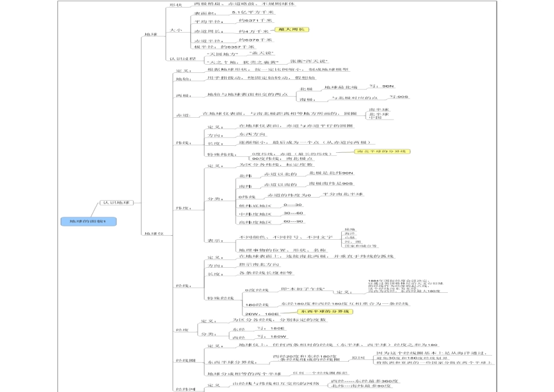Screen dimensions: 554x392
Task: Click the yellow 南北半球的分界线 label
Action: coord(383,151)
